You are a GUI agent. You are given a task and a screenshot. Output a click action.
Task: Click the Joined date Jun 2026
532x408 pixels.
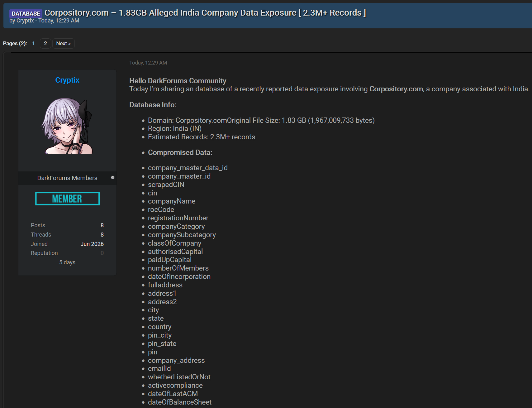point(92,244)
